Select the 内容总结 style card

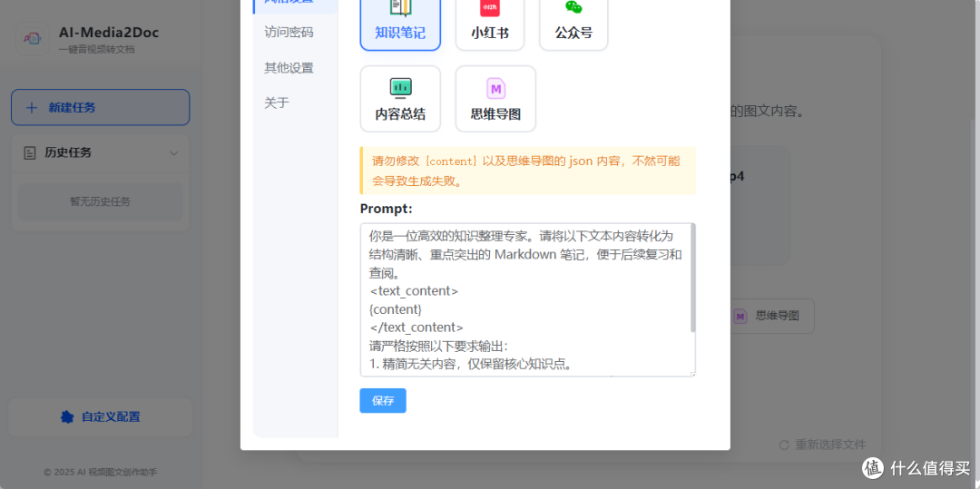[400, 99]
